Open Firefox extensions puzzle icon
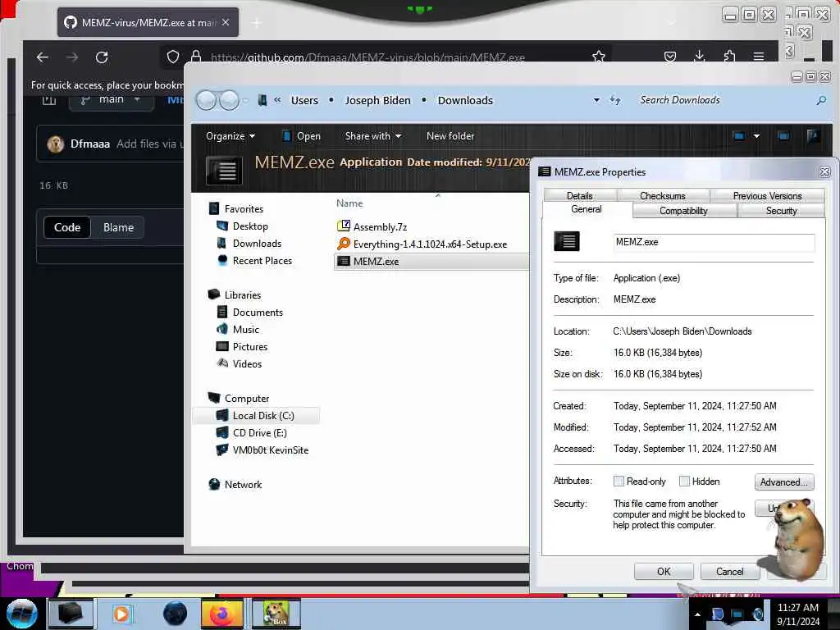This screenshot has width=840, height=630. point(729,57)
